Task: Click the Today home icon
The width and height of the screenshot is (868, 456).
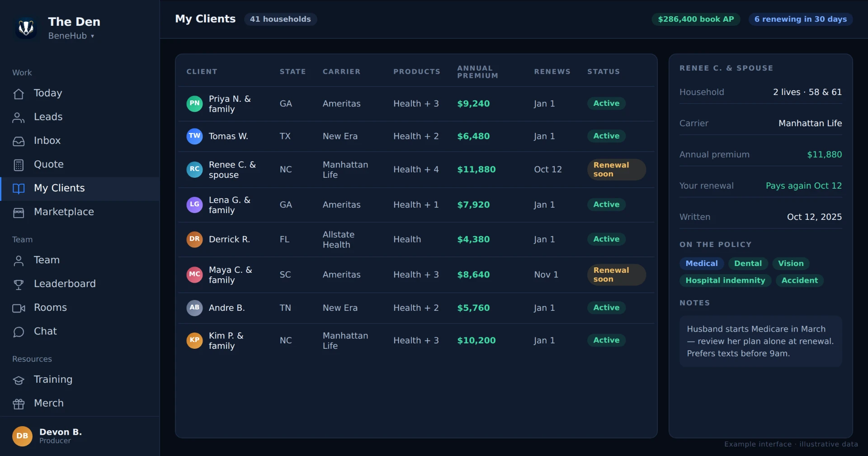Action: coord(19,94)
